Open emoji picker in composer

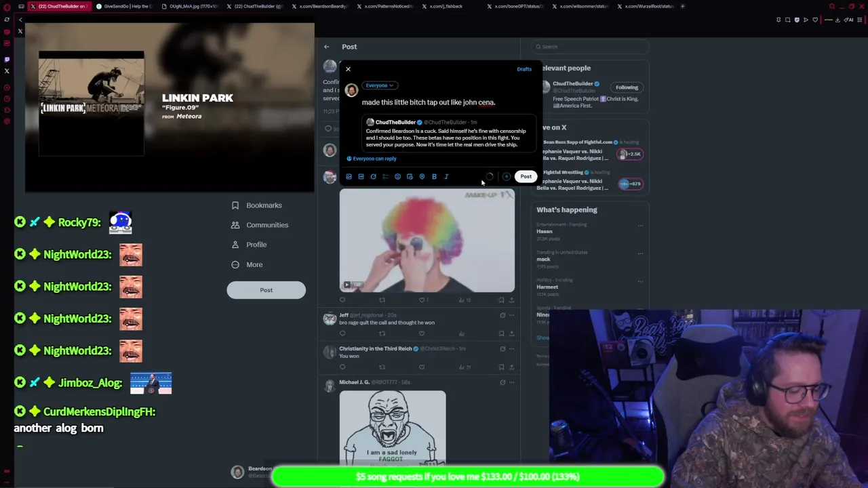pos(397,177)
